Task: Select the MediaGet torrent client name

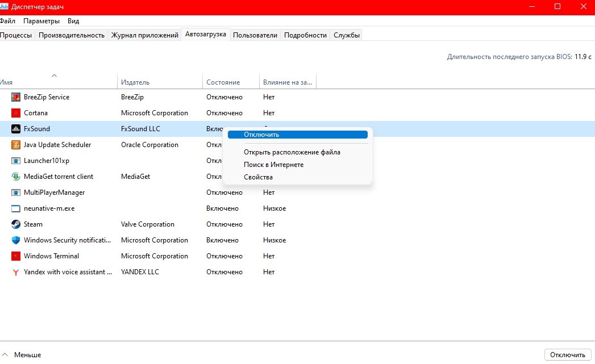Action: [x=59, y=177]
